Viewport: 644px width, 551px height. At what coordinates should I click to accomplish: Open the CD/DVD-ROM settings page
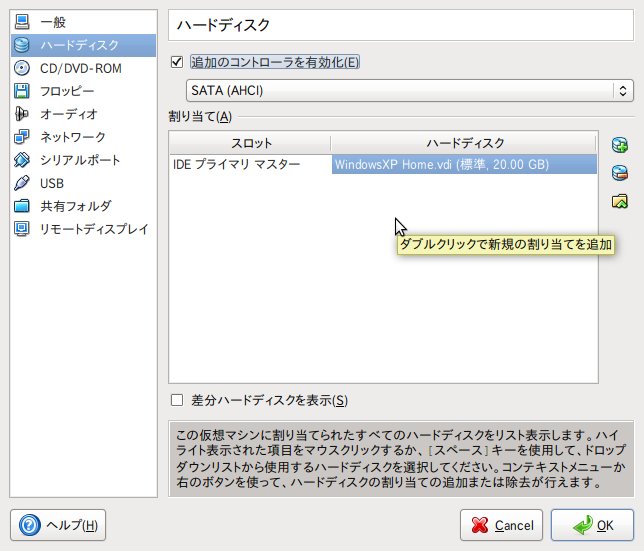coord(83,68)
